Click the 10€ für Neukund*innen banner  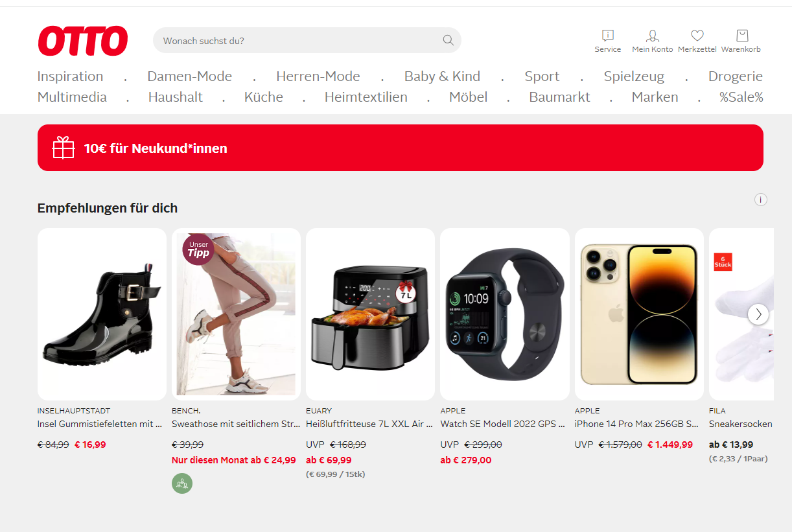coord(401,148)
